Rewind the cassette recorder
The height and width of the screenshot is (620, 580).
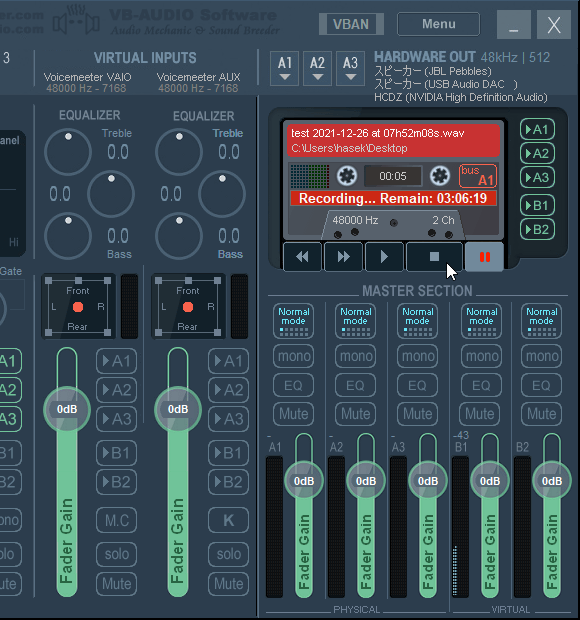pyautogui.click(x=302, y=257)
